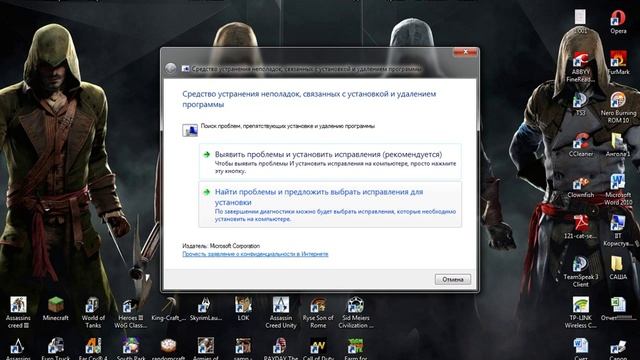
Task: Launch PAYDAY The Heist shortcut
Action: (x=281, y=349)
